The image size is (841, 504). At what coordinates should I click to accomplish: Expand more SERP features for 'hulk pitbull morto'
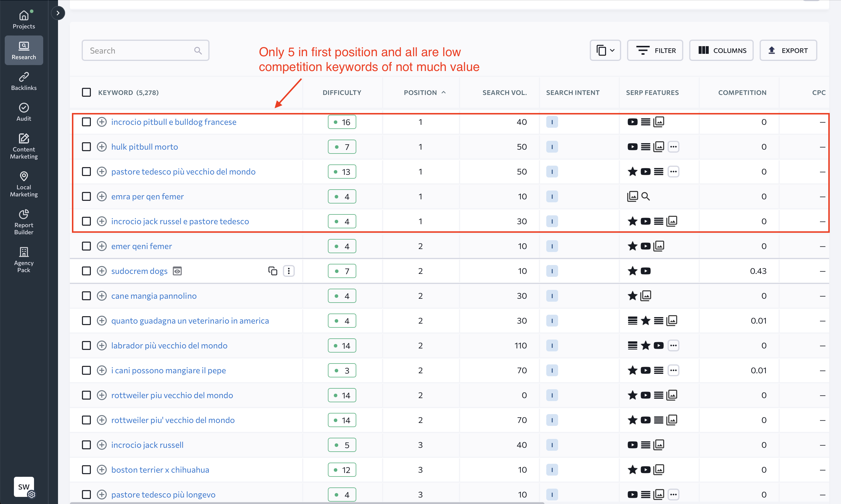tap(674, 147)
